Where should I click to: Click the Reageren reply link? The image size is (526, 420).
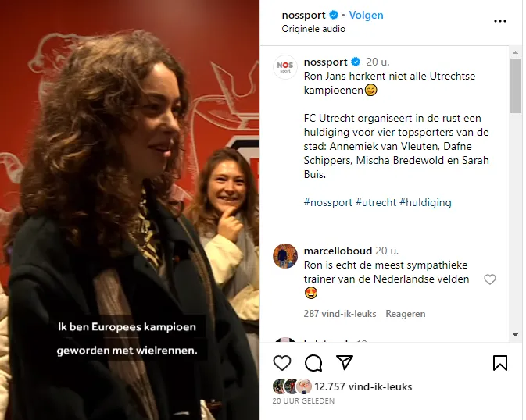click(x=405, y=314)
